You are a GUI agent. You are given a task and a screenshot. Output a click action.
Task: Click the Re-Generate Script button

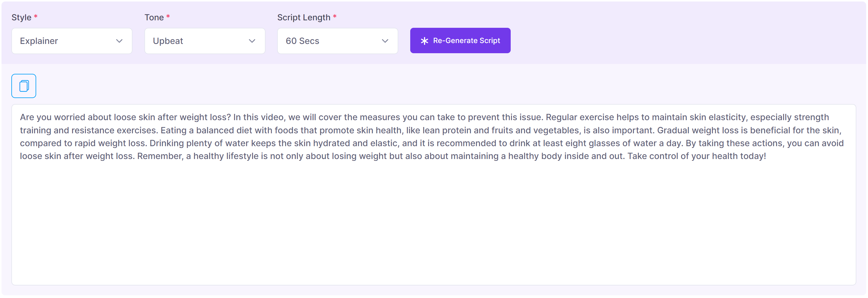point(460,40)
